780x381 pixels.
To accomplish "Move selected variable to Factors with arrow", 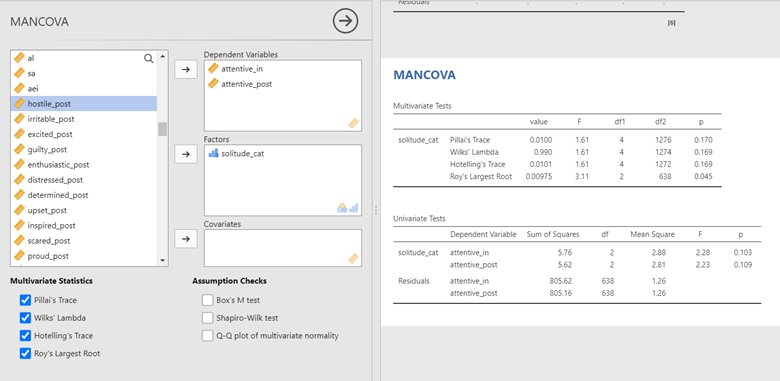I will pos(186,154).
